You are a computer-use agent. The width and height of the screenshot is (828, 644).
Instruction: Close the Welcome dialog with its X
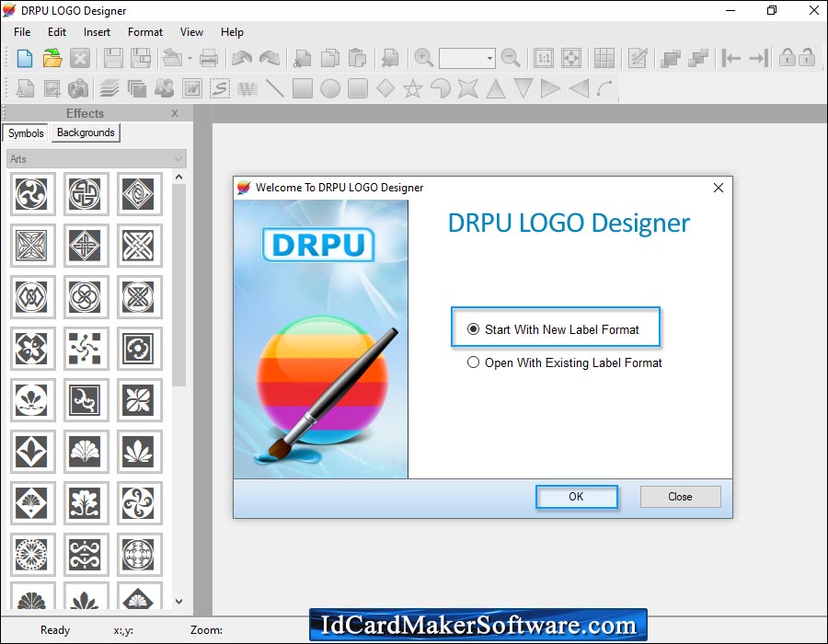tap(719, 188)
